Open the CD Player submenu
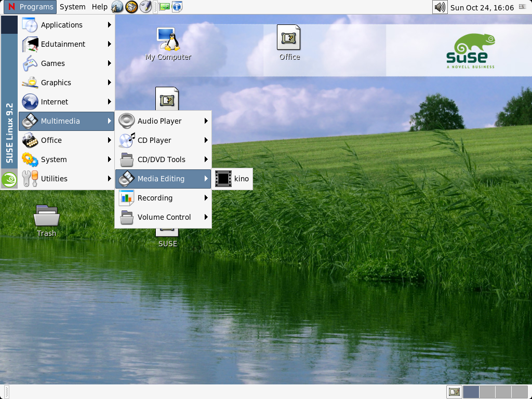532x399 pixels. coord(163,140)
